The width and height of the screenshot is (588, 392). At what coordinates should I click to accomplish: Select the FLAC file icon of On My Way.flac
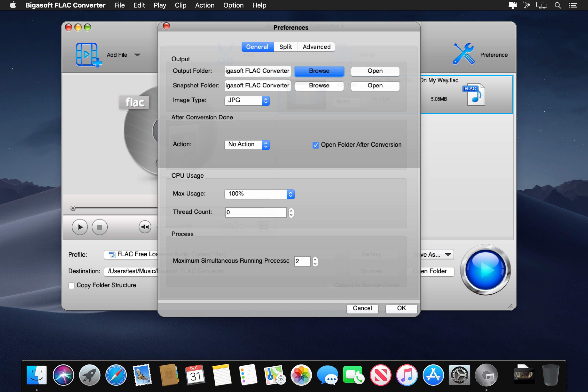474,94
